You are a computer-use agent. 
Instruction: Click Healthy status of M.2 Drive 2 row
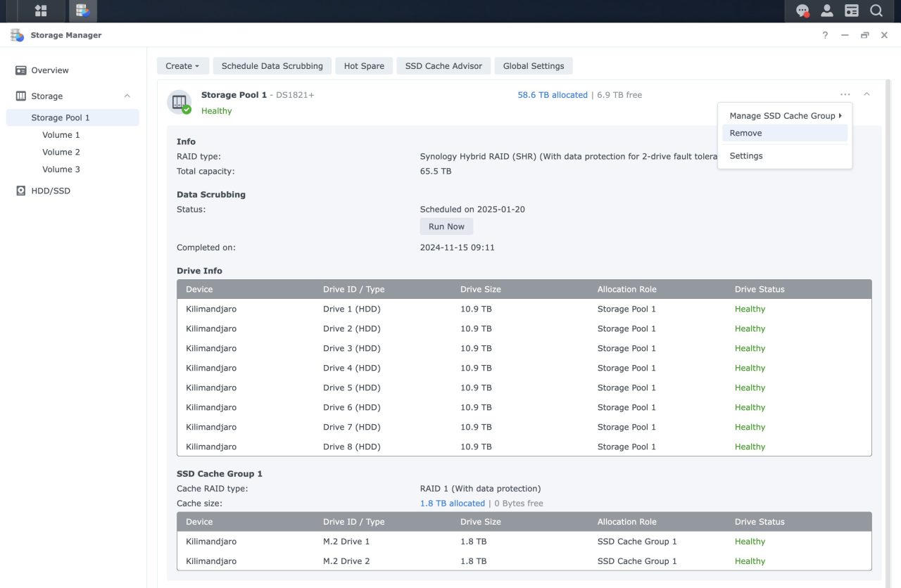tap(750, 561)
